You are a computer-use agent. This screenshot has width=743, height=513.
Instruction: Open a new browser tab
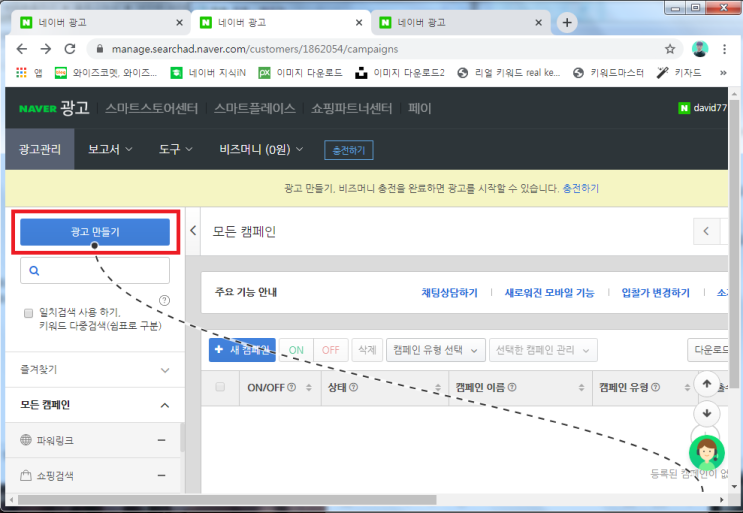567,22
